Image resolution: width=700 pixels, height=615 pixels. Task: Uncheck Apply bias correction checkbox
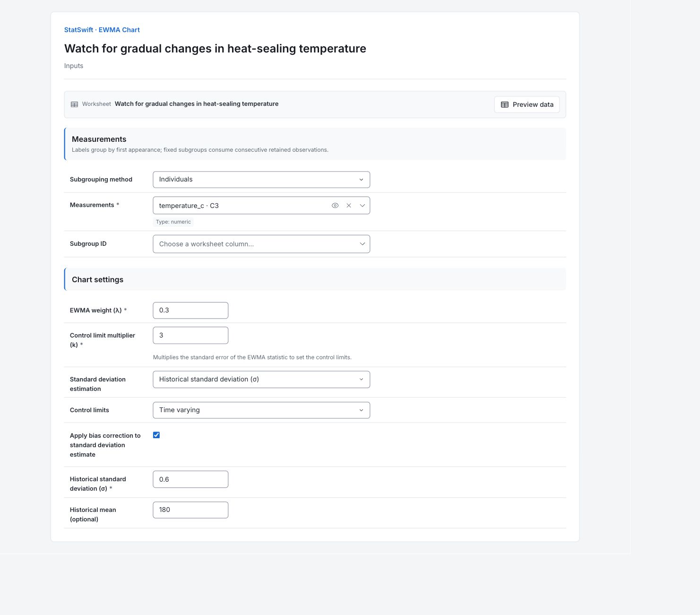[156, 435]
